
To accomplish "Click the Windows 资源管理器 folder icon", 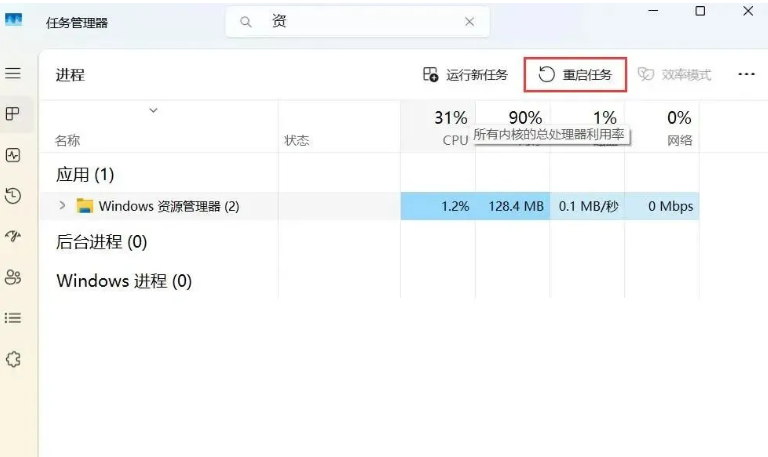I will tap(85, 206).
